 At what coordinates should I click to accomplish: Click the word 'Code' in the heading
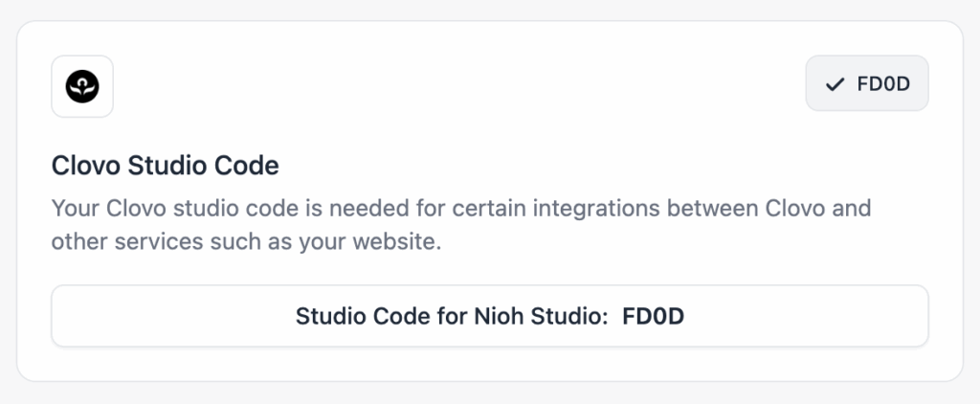249,167
